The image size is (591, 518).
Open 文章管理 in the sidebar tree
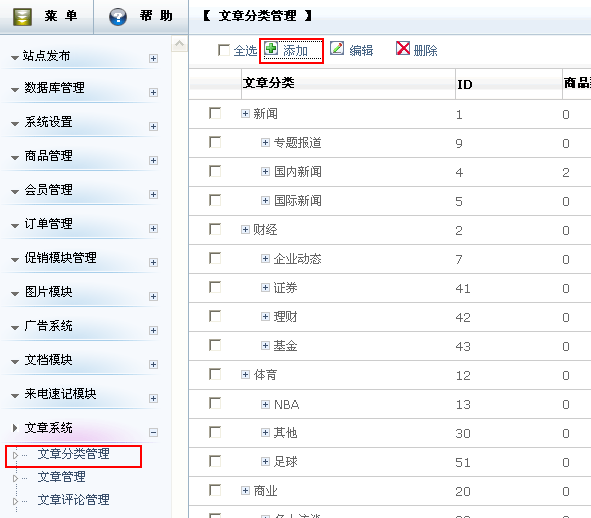pos(61,477)
